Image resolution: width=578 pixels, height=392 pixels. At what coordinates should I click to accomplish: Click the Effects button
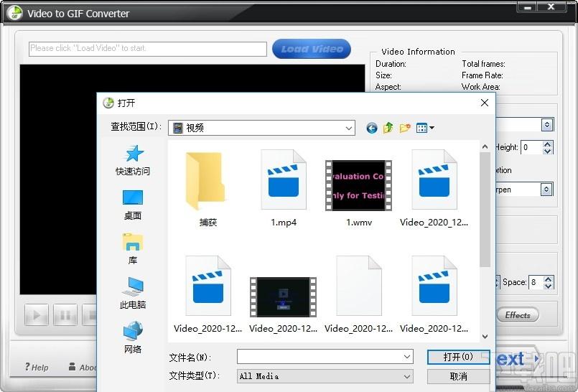click(518, 315)
